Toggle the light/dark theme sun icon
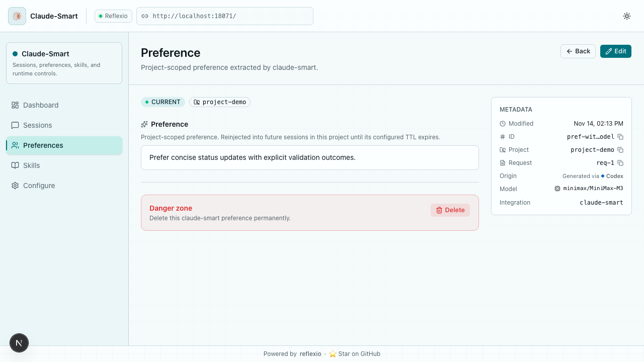Screen dimensions: 644x362 627,16
